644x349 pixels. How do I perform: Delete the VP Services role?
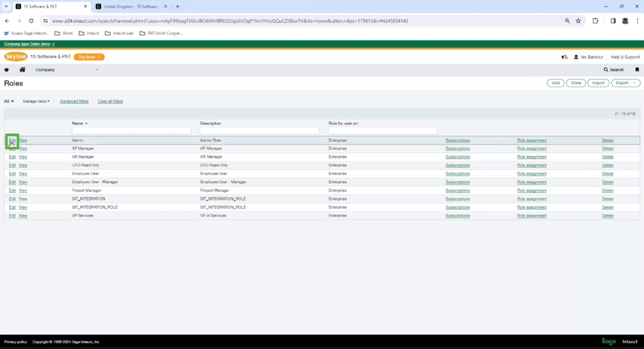point(607,215)
